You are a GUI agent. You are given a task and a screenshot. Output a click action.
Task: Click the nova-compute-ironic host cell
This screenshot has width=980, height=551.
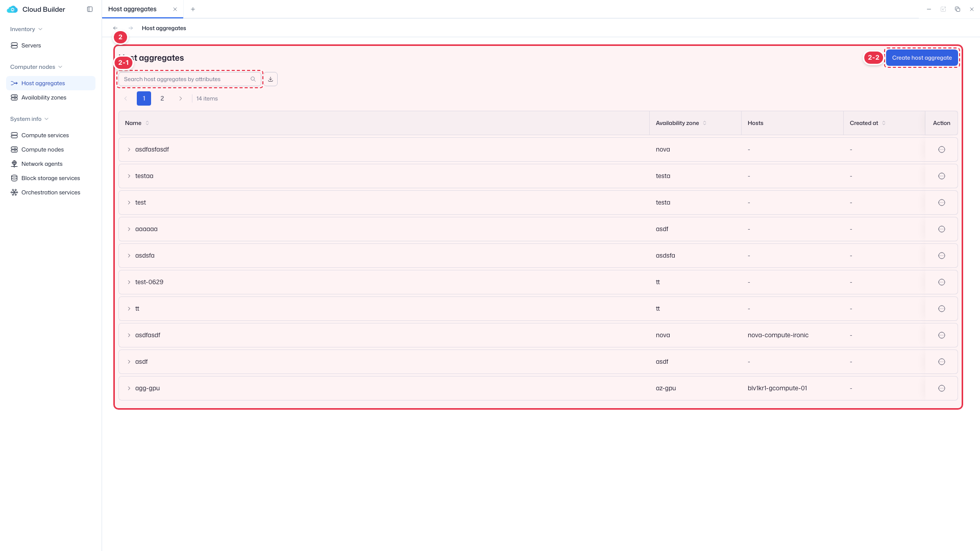778,335
